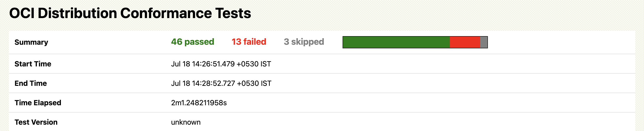Click the "46 passed" green summary count
This screenshot has width=644, height=131.
tap(193, 42)
